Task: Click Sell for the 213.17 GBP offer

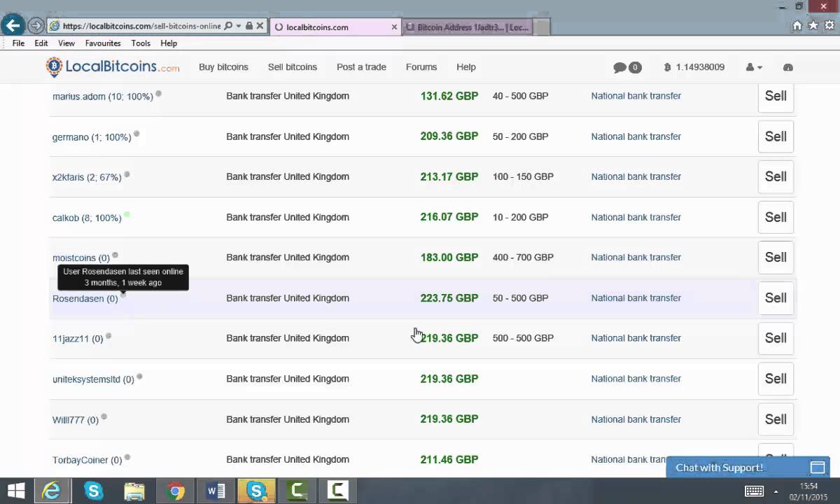Action: tap(776, 176)
